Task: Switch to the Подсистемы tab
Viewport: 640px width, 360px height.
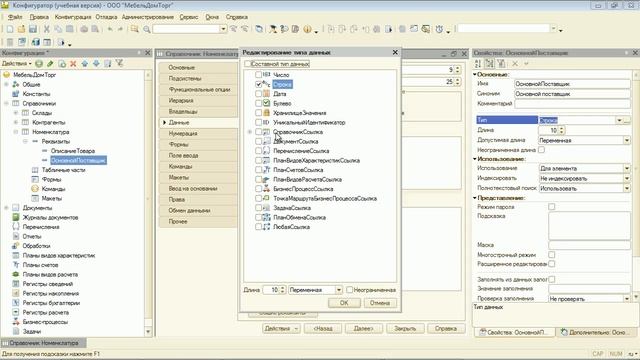Action: [x=198, y=78]
